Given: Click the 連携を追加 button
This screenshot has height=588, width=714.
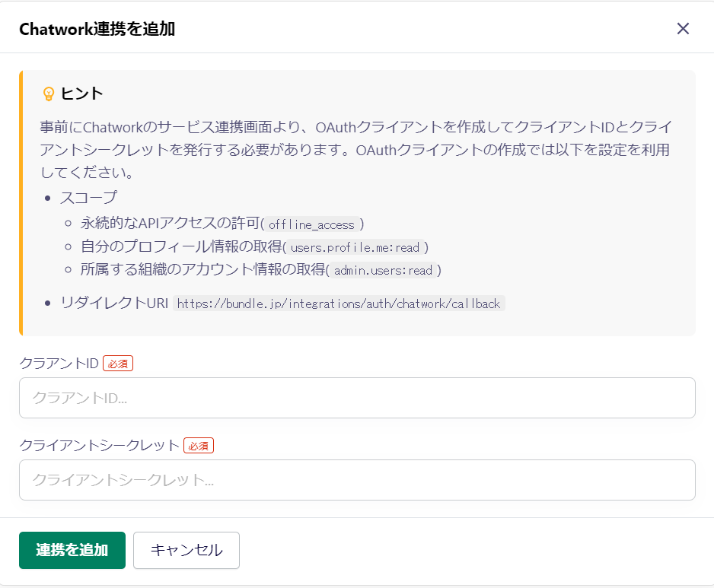Looking at the screenshot, I should point(72,550).
